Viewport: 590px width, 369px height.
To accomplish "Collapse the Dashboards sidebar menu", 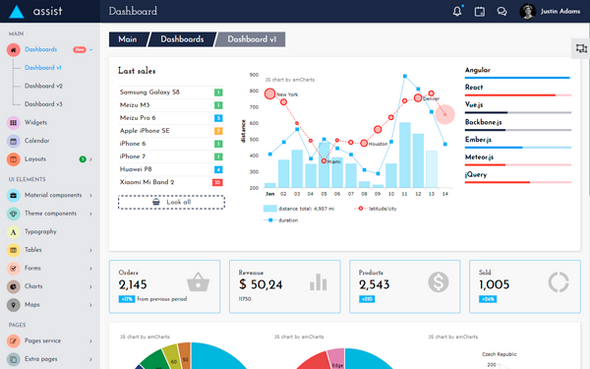I will 91,50.
